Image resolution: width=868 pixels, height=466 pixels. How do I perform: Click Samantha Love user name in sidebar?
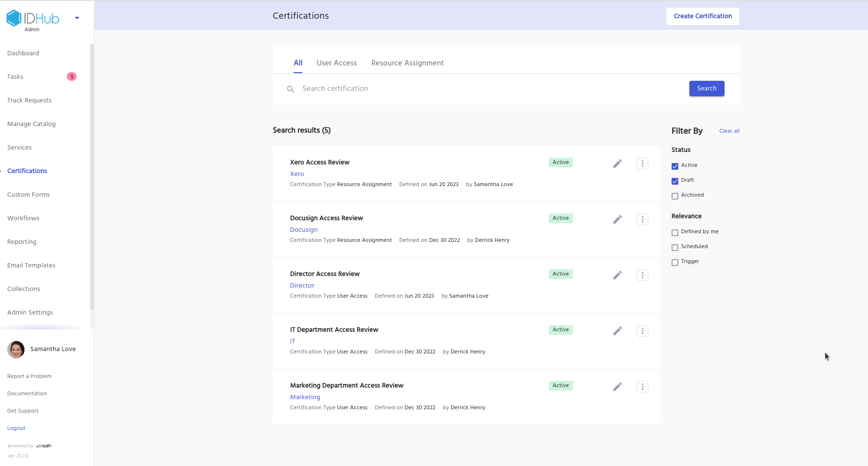[x=53, y=349]
